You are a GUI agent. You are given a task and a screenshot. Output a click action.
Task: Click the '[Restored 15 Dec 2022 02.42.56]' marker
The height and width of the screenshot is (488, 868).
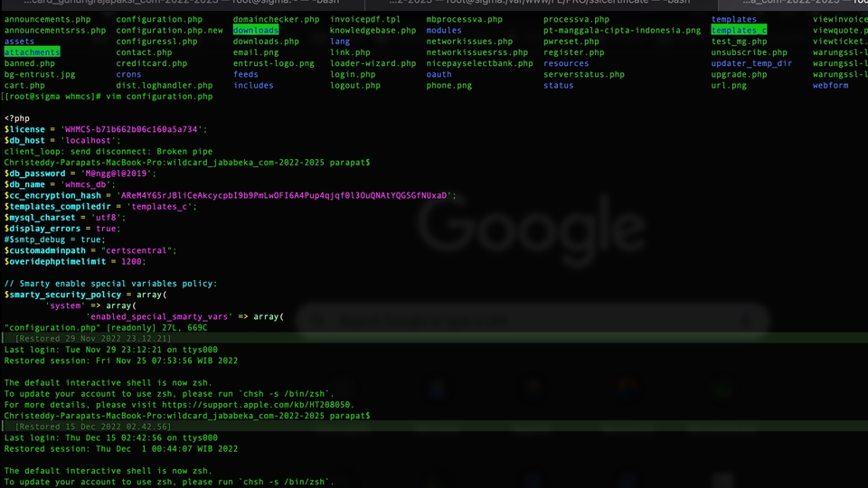coord(93,427)
